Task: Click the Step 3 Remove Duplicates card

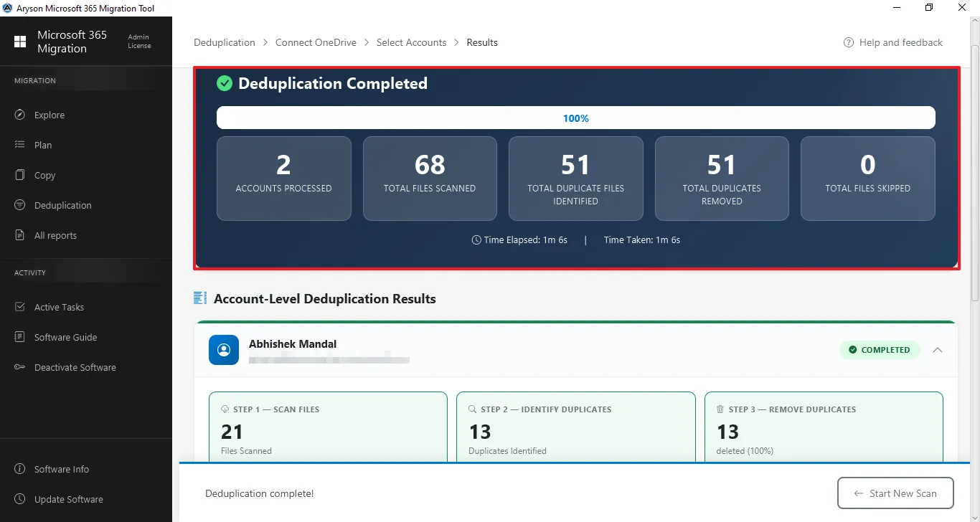Action: tap(824, 427)
